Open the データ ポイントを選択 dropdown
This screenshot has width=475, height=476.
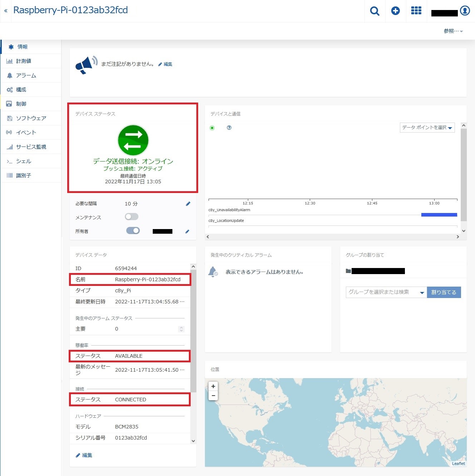click(427, 128)
